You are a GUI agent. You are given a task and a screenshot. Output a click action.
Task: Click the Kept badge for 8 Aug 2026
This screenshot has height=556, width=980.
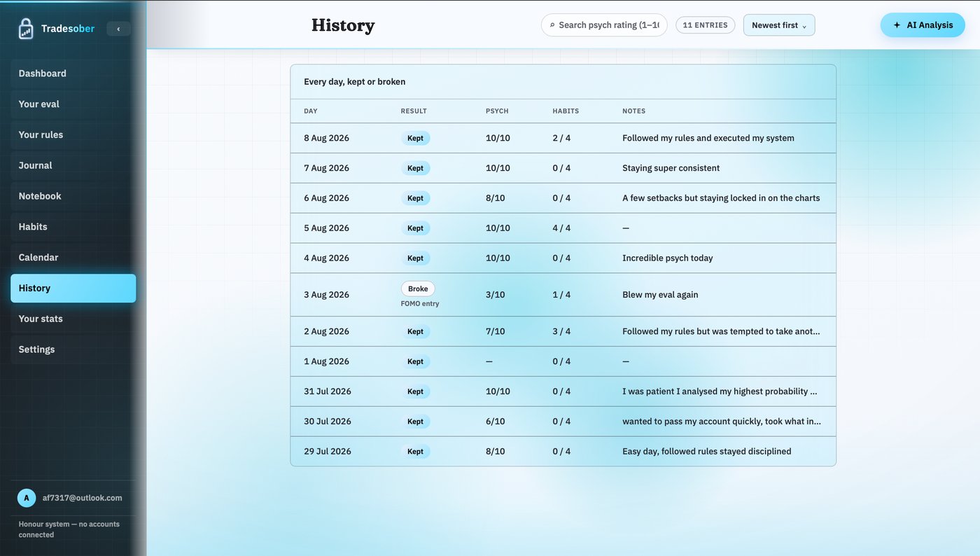(x=416, y=139)
